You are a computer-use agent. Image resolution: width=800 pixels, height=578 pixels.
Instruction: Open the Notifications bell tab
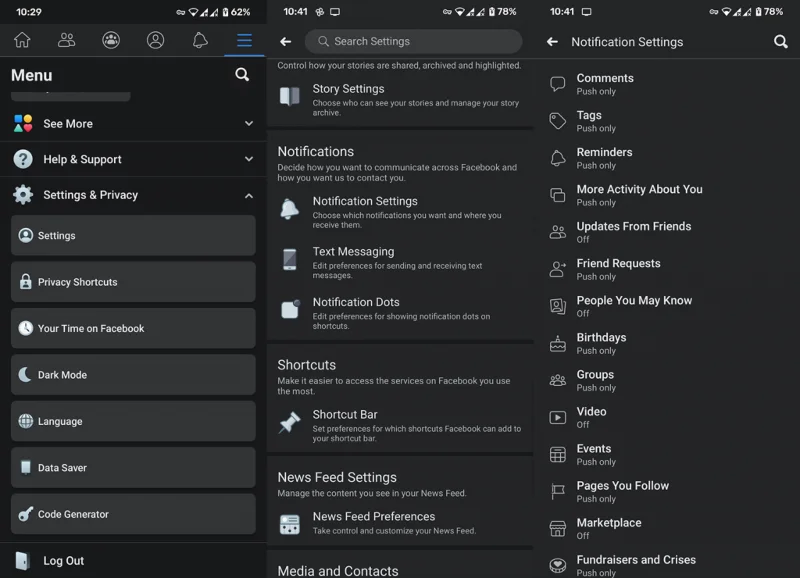(x=200, y=40)
